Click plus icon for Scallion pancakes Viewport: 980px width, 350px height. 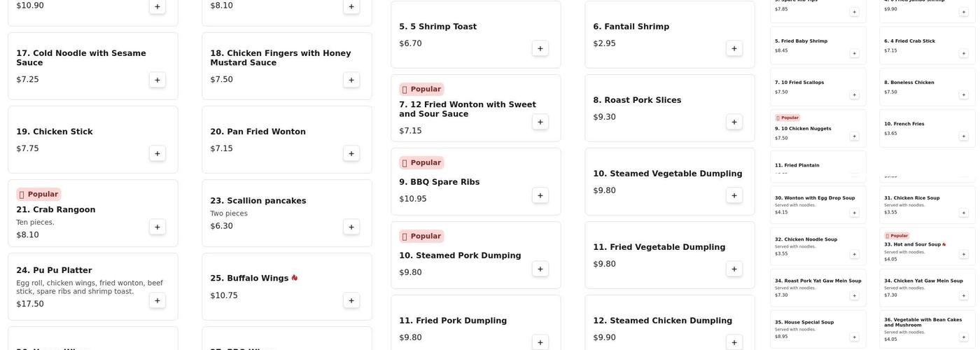[351, 227]
